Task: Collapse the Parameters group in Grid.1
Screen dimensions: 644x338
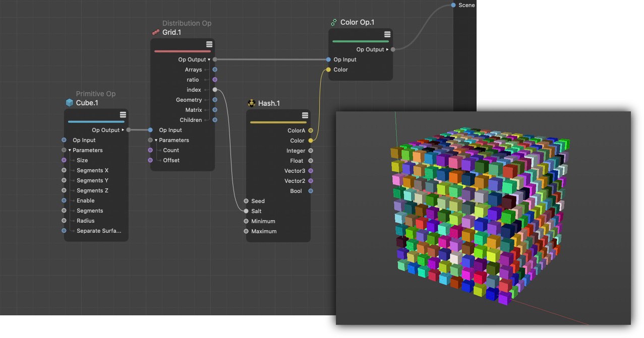Action: [156, 140]
